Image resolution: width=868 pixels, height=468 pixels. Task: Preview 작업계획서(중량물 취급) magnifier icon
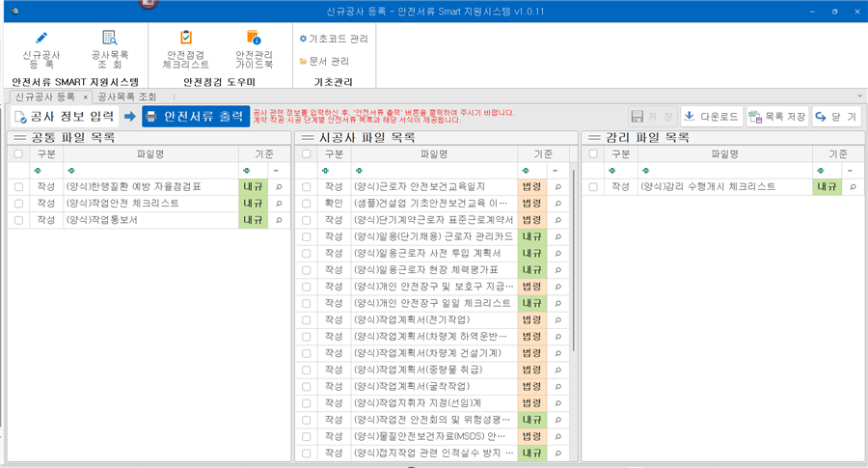(x=558, y=370)
